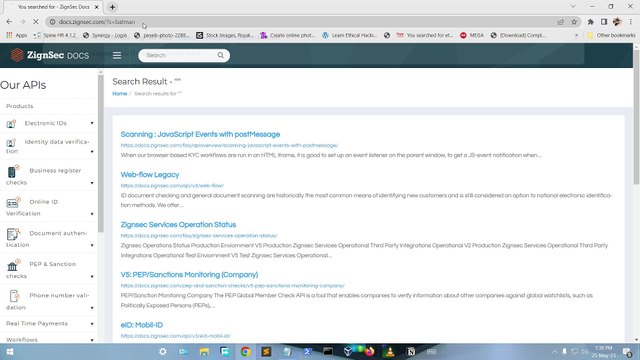Open 'V5: PEP/Sanctions Monitoring (Company)' result
The width and height of the screenshot is (640, 360).
pyautogui.click(x=189, y=275)
